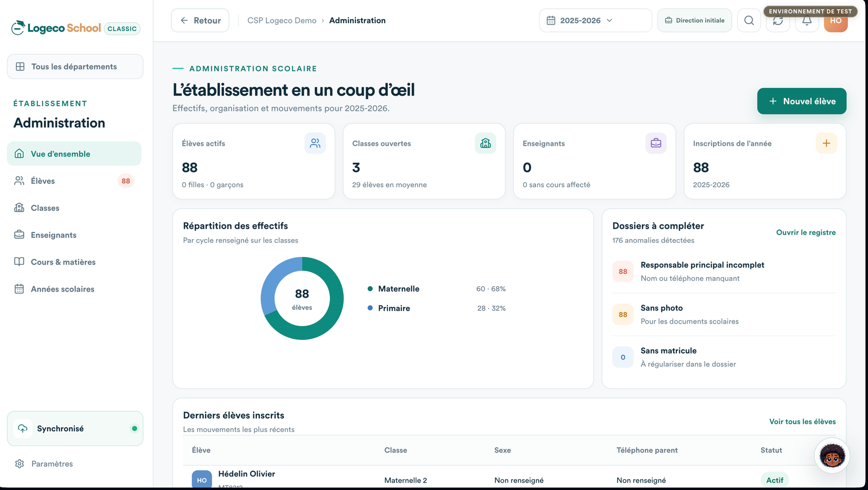The width and height of the screenshot is (868, 490).
Task: Click the calendar icon in year selector
Action: tap(551, 21)
